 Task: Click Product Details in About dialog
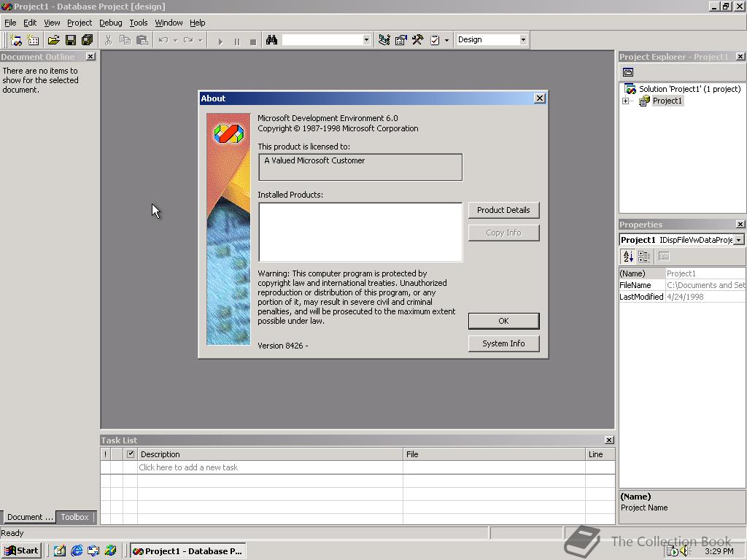503,210
